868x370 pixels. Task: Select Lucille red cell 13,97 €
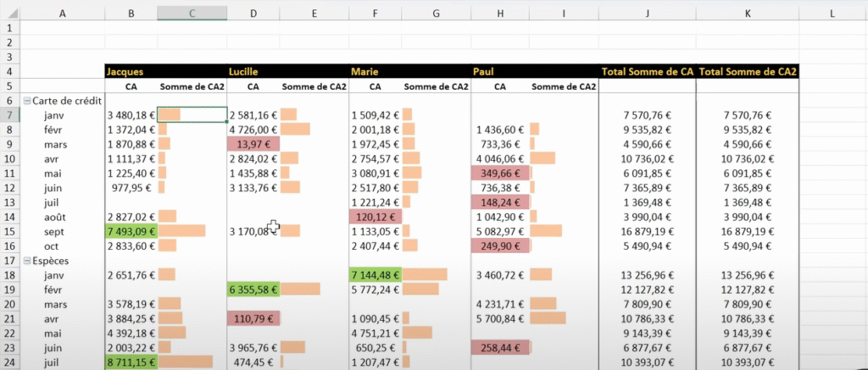click(x=253, y=144)
